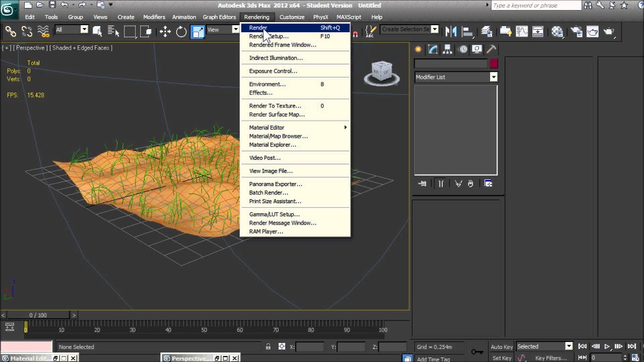
Task: Toggle Show End Result in modifier stack
Action: [x=441, y=184]
